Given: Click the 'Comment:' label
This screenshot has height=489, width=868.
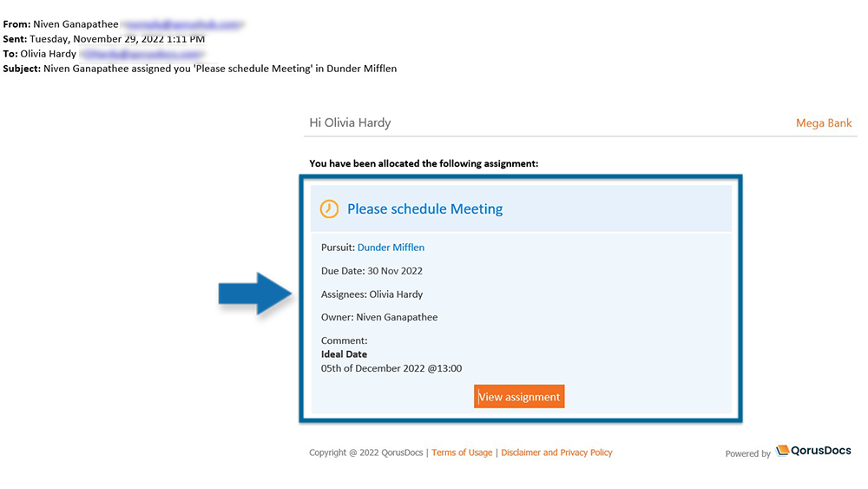Looking at the screenshot, I should point(345,340).
